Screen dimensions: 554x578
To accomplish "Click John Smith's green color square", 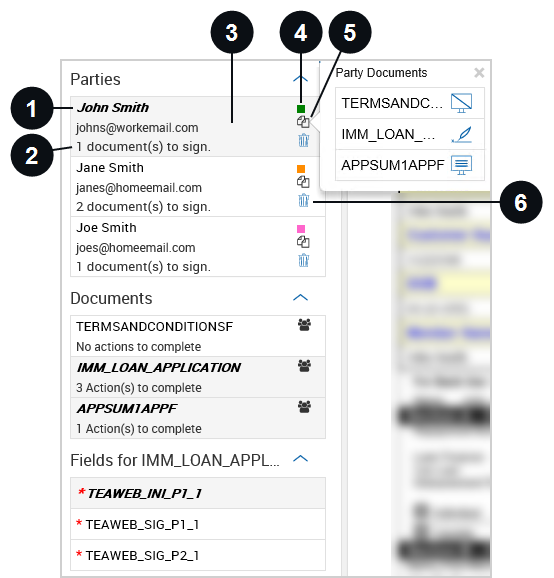I will pos(301,109).
